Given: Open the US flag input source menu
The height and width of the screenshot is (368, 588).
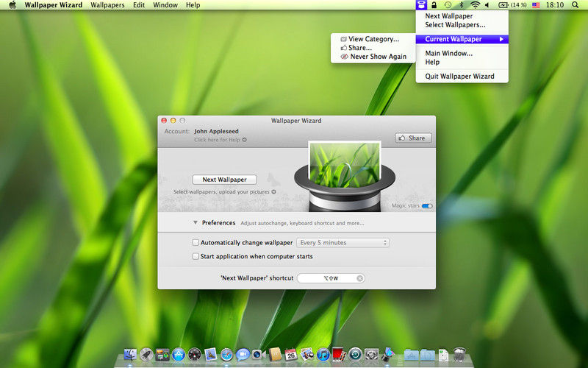Looking at the screenshot, I should 536,5.
